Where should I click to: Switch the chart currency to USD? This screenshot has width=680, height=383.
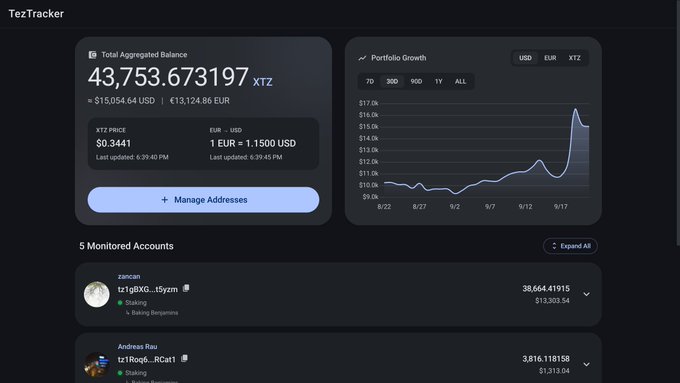click(x=525, y=58)
